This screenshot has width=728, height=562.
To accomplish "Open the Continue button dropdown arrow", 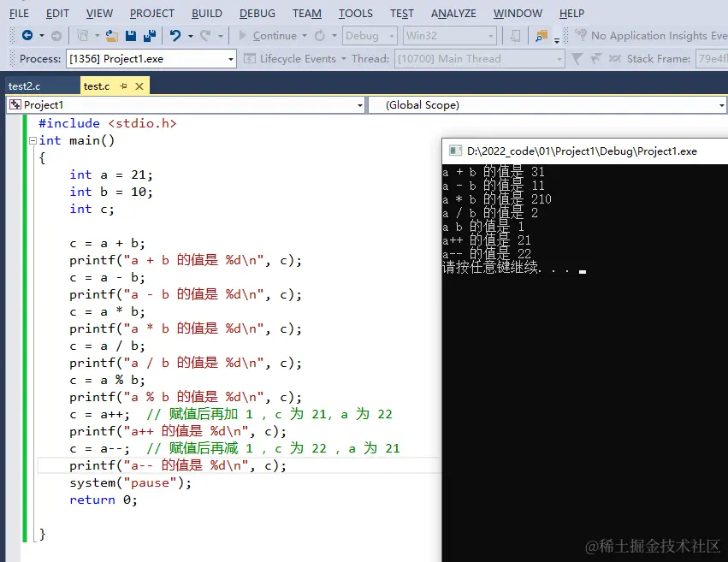I will (x=305, y=35).
